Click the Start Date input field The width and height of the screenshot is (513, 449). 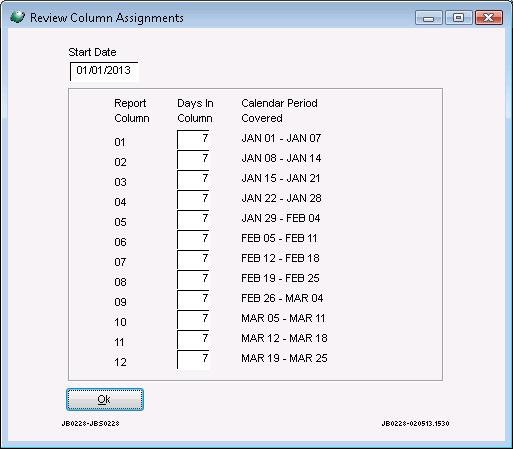104,71
